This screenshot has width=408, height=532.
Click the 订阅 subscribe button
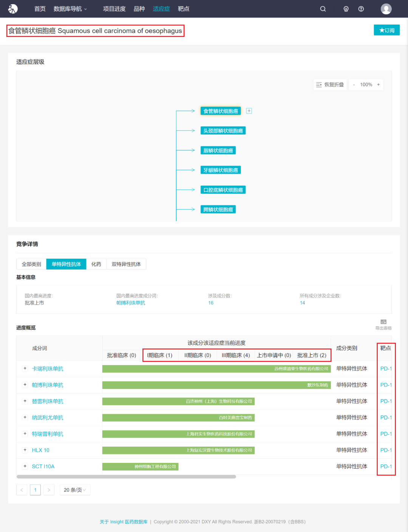click(387, 30)
